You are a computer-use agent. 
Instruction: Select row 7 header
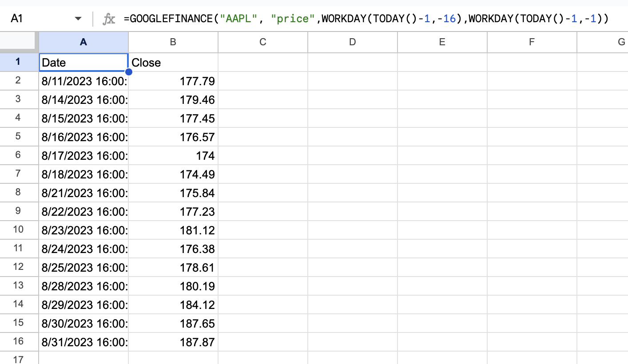pos(19,174)
